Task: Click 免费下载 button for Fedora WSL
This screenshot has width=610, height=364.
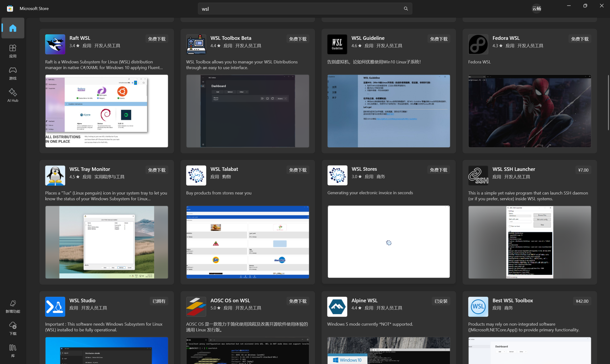Action: click(x=580, y=39)
